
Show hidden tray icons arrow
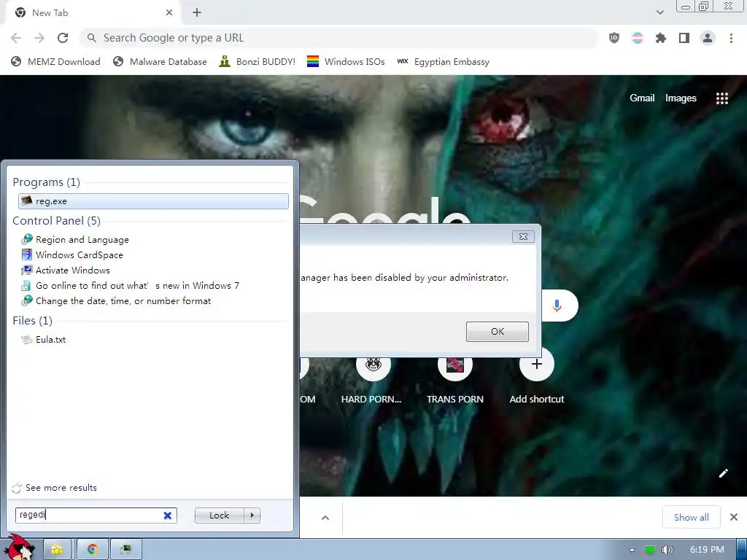632,550
